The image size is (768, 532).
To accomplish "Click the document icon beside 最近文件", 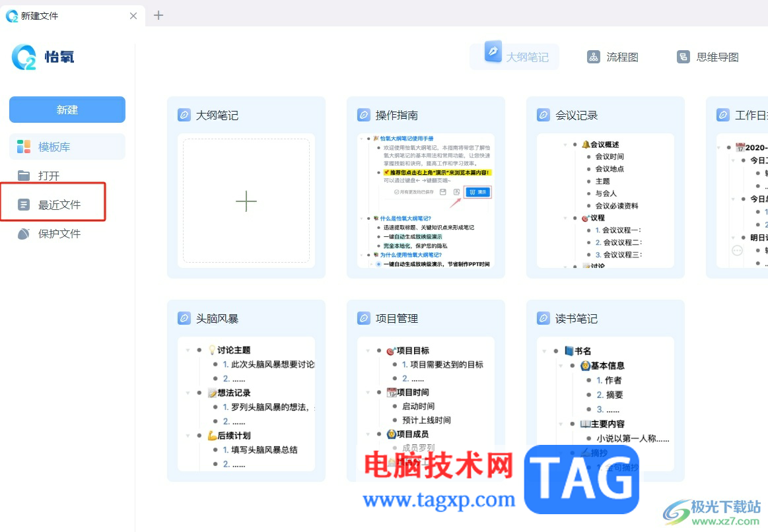I will [x=24, y=205].
